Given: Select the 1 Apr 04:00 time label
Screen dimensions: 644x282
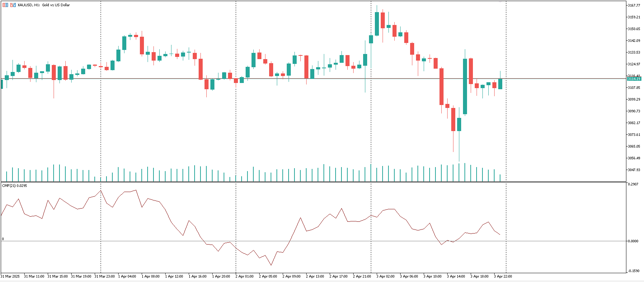Looking at the screenshot, I should point(127,276).
